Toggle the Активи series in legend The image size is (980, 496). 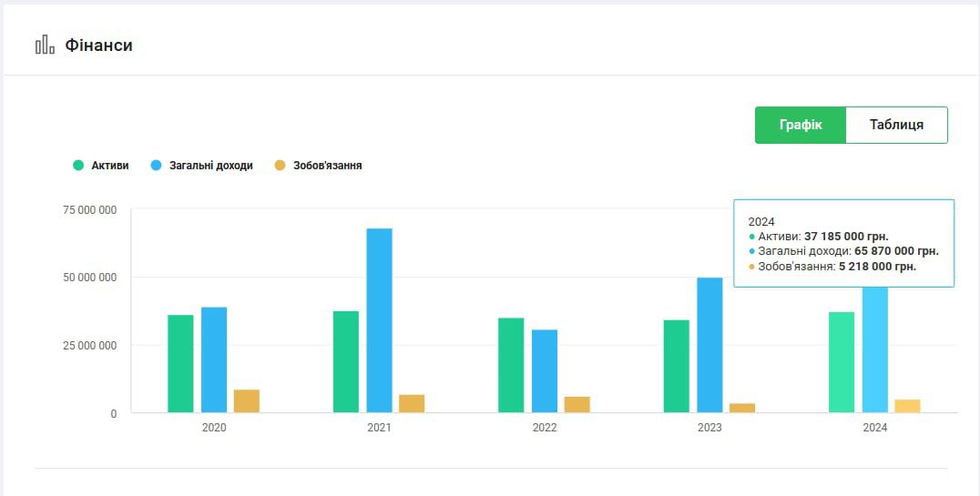[x=101, y=166]
